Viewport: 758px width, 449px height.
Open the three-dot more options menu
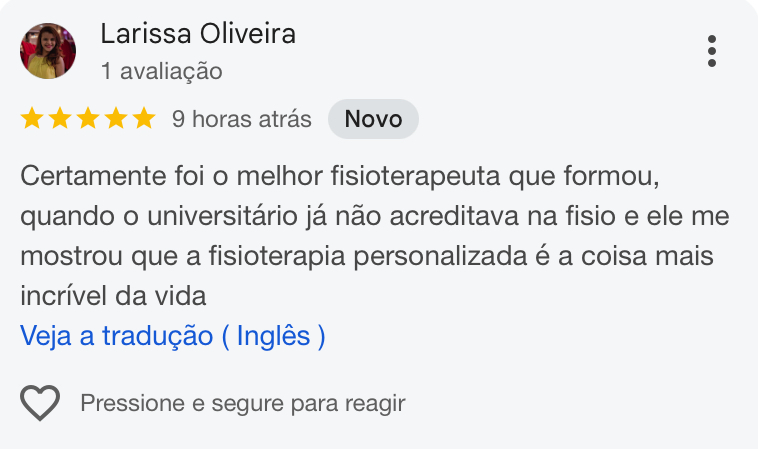[711, 51]
